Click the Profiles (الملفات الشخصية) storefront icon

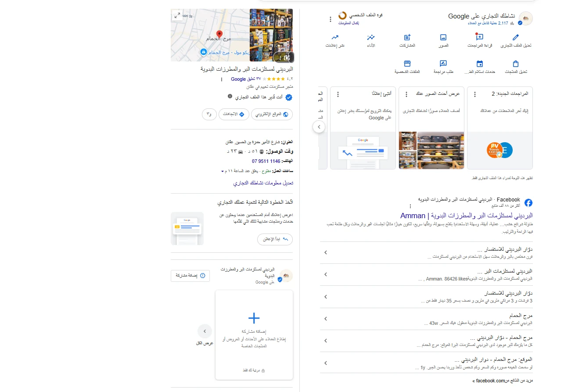(407, 64)
